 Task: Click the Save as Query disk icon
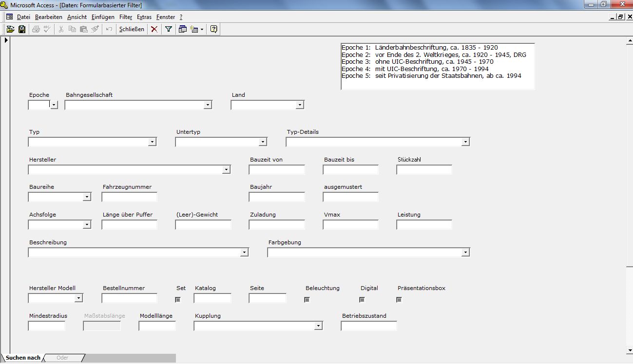click(x=22, y=29)
